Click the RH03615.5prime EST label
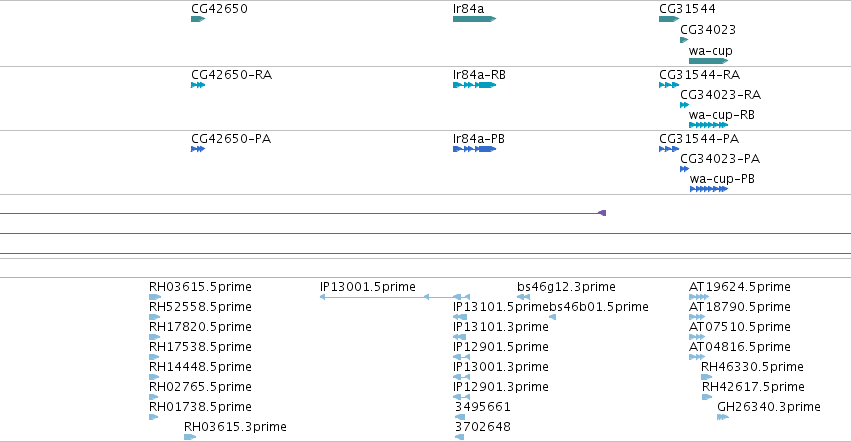Image resolution: width=851 pixels, height=442 pixels. (x=200, y=286)
